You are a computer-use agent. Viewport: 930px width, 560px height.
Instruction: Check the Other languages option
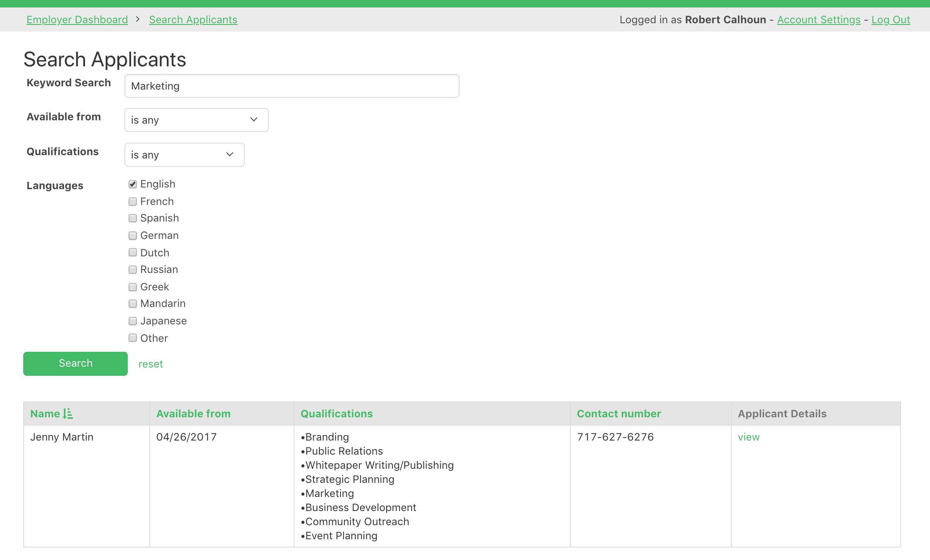tap(133, 338)
